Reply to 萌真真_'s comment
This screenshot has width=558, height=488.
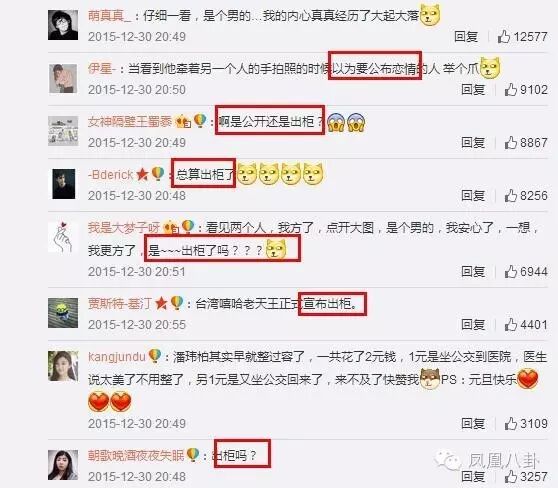[466, 36]
